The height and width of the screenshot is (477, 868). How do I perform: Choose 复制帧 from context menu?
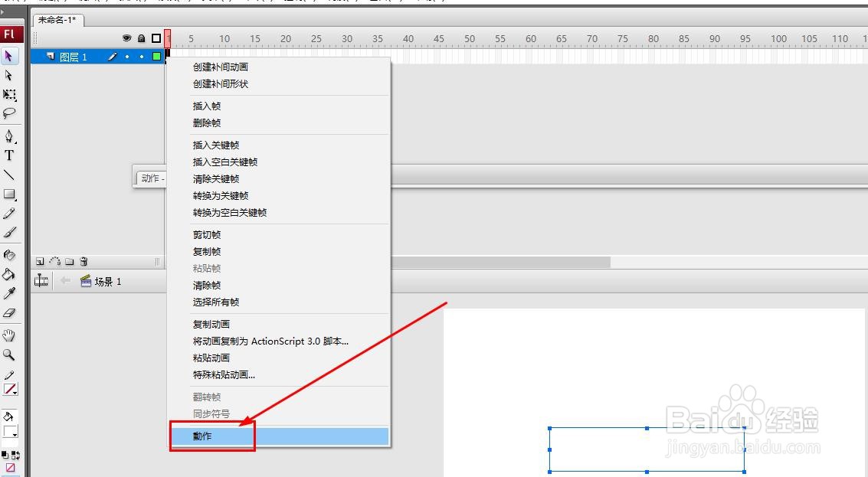[207, 252]
